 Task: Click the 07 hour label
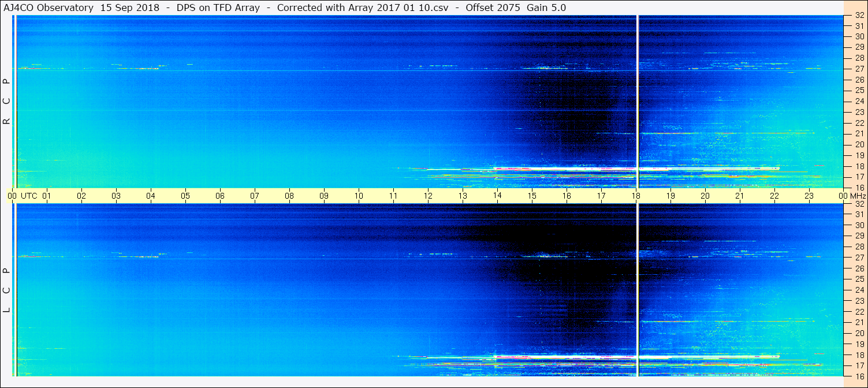tap(255, 196)
